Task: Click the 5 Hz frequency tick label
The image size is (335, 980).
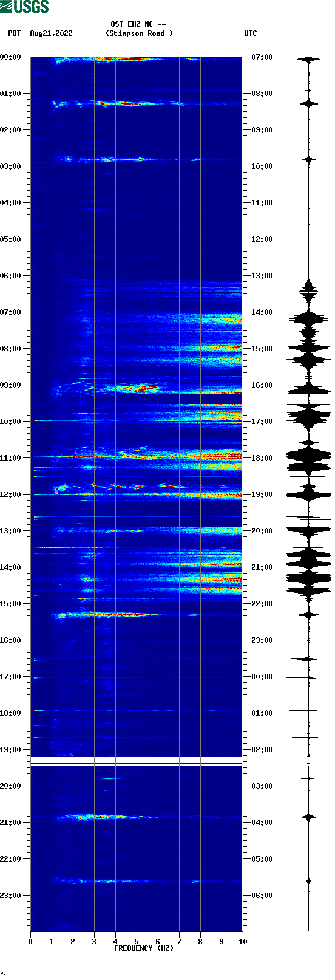Action: [137, 942]
